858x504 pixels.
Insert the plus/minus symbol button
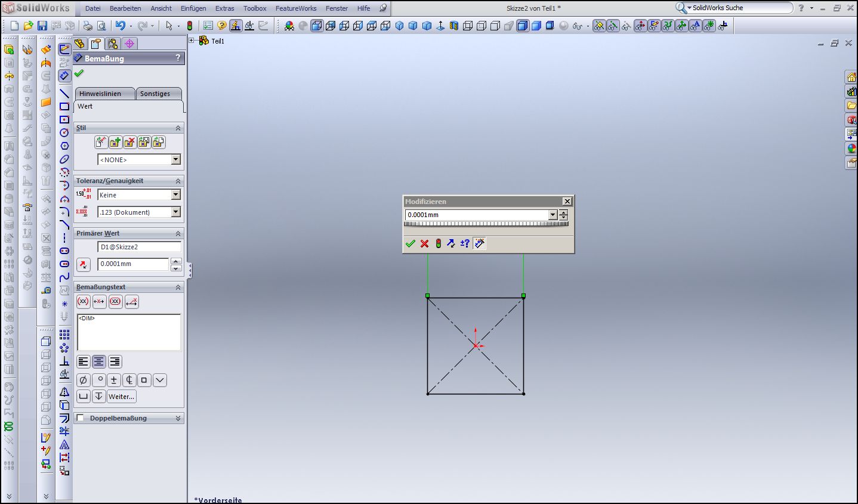click(114, 380)
